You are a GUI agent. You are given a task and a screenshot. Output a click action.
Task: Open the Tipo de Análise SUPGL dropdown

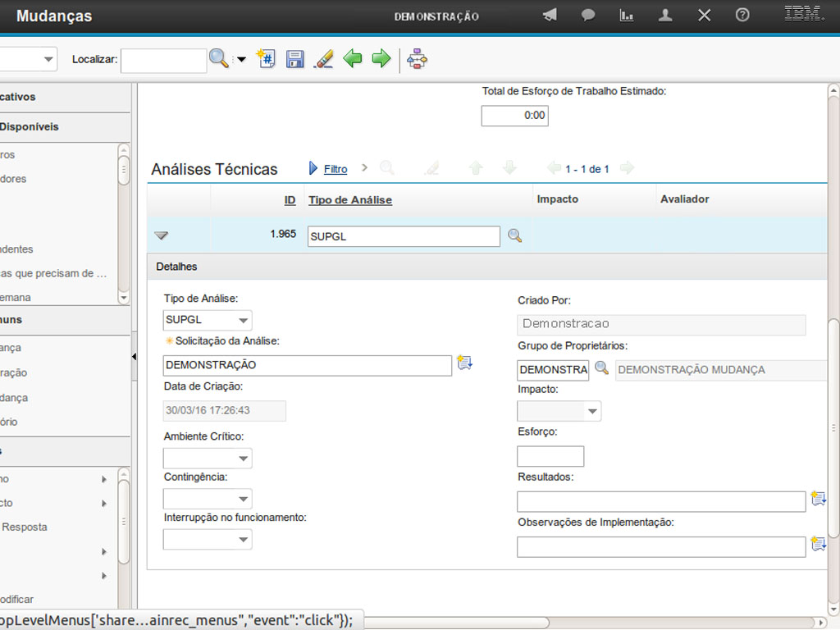(x=243, y=320)
